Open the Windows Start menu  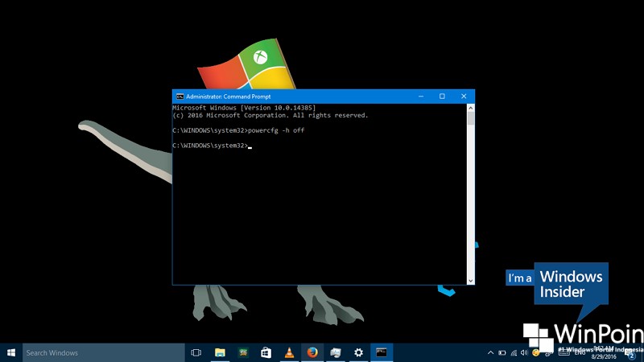pos(11,352)
